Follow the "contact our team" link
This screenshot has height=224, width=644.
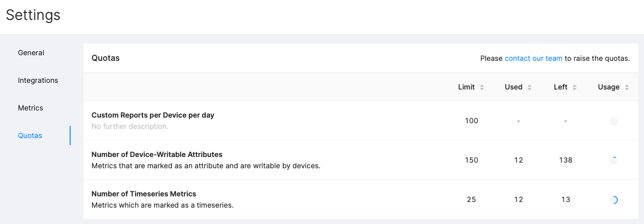[x=533, y=58]
